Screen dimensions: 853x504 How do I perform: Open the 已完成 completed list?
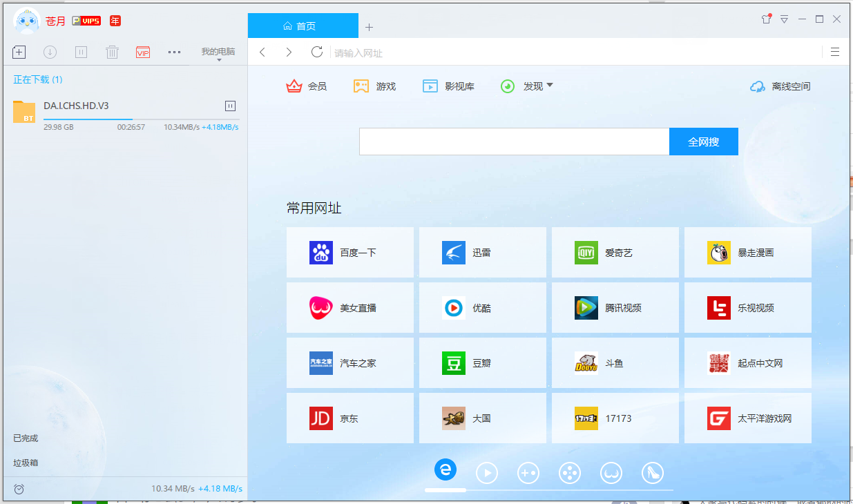coord(26,438)
